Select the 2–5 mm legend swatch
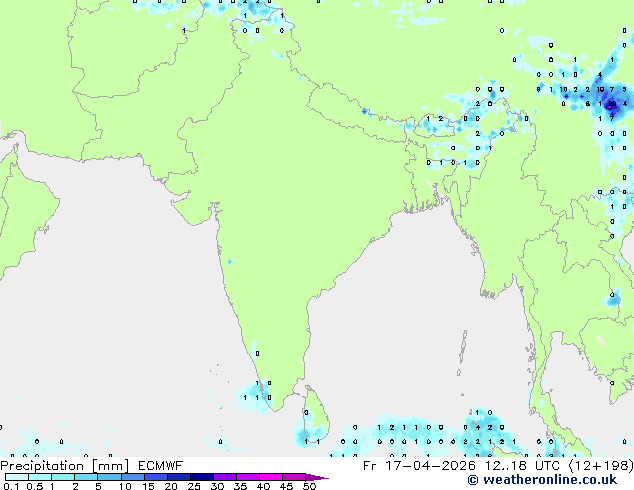Image resolution: width=634 pixels, height=490 pixels. coord(86,477)
